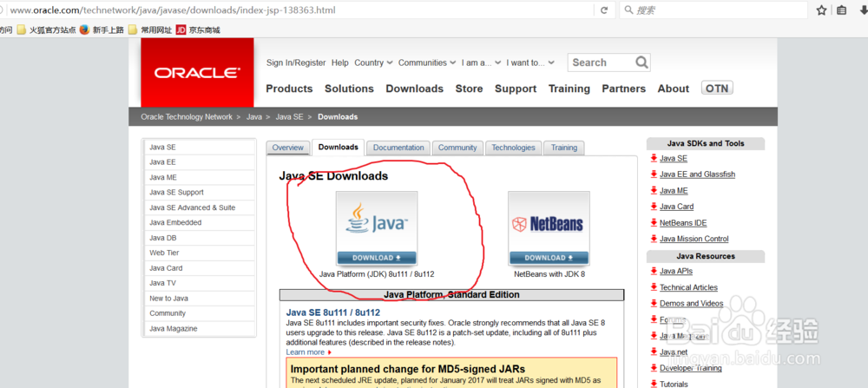The height and width of the screenshot is (388, 868).
Task: Switch to the Overview tab
Action: 288,148
